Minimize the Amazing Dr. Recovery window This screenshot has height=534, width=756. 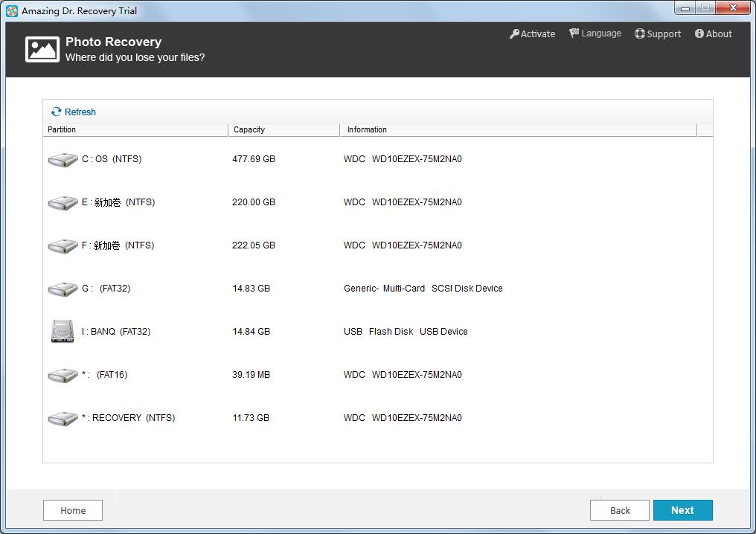coord(685,8)
